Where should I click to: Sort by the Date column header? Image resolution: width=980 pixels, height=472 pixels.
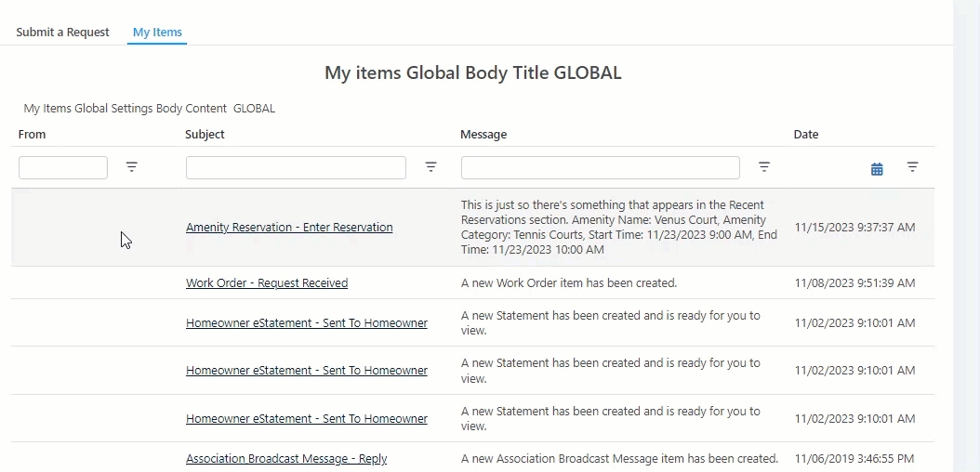click(x=805, y=134)
